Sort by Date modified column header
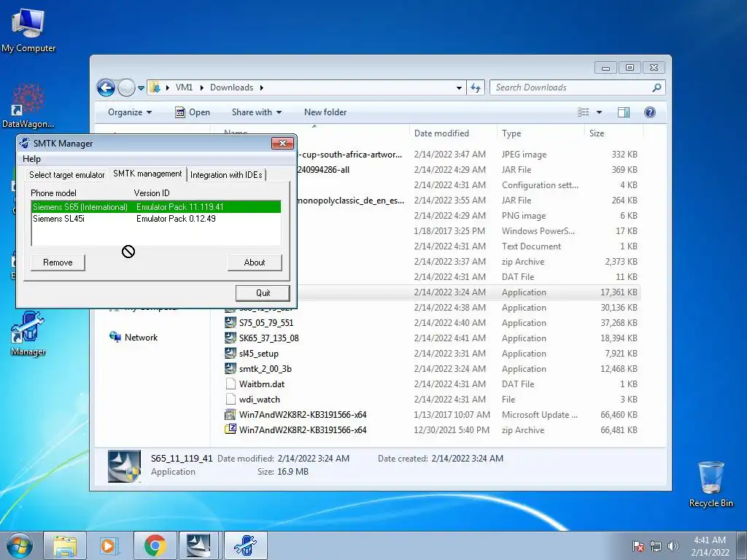Viewport: 747px width, 560px height. (452, 133)
